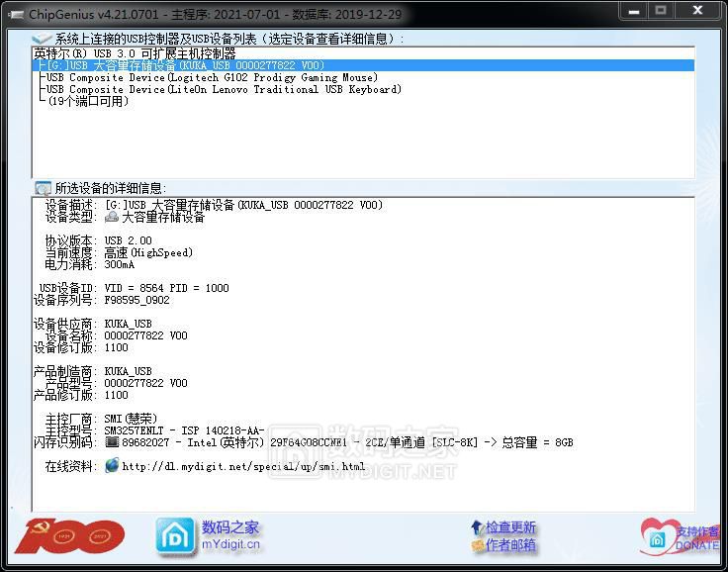Open the 数码之家 link

pyautogui.click(x=230, y=527)
